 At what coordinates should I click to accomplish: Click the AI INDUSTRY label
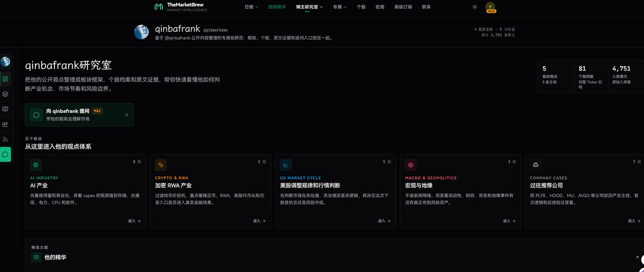tap(44, 178)
